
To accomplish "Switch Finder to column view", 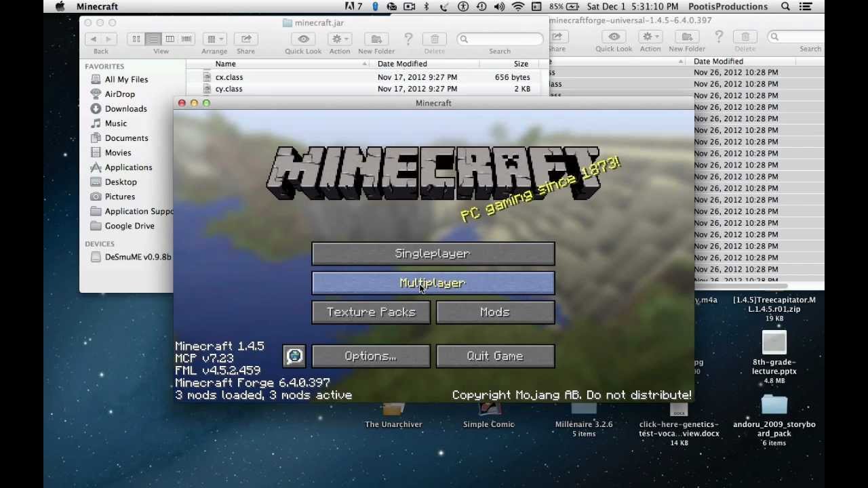I will (170, 39).
